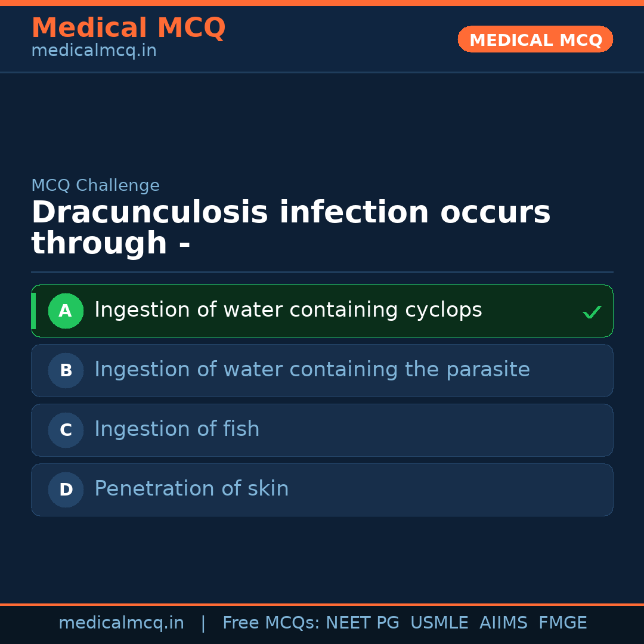Open the medicalmcq.in link in the footer
The width and height of the screenshot is (644, 644).
click(121, 623)
